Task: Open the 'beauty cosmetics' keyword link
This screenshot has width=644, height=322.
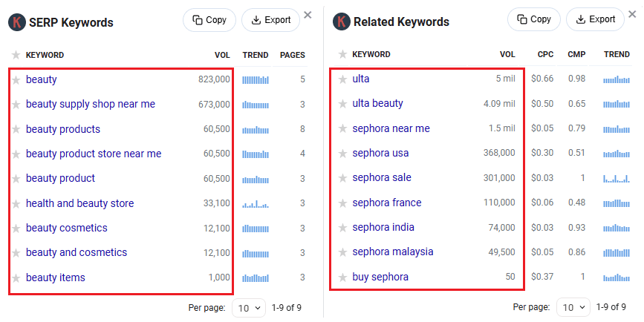Action: coord(67,228)
